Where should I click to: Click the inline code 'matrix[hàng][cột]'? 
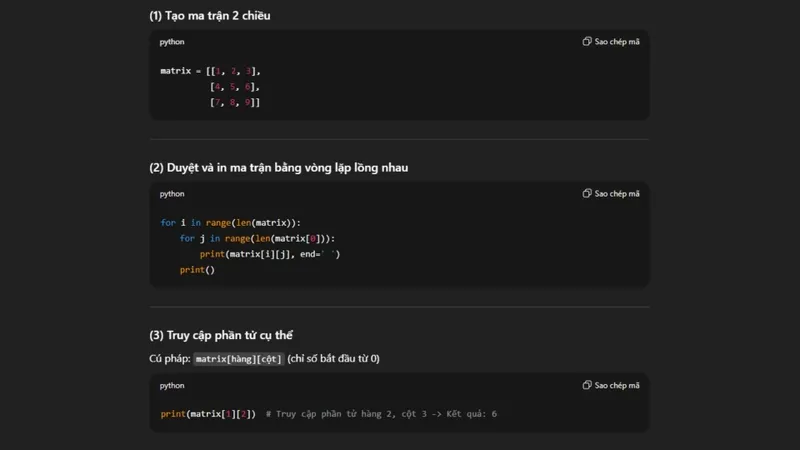click(x=239, y=359)
